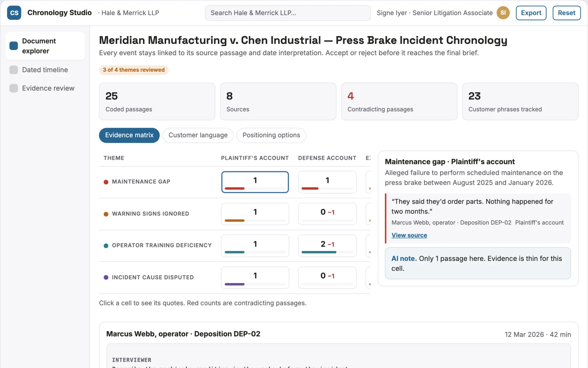This screenshot has height=368, width=588.
Task: Click the INCIDENT CAUSE DISPUTED label
Action: point(153,277)
